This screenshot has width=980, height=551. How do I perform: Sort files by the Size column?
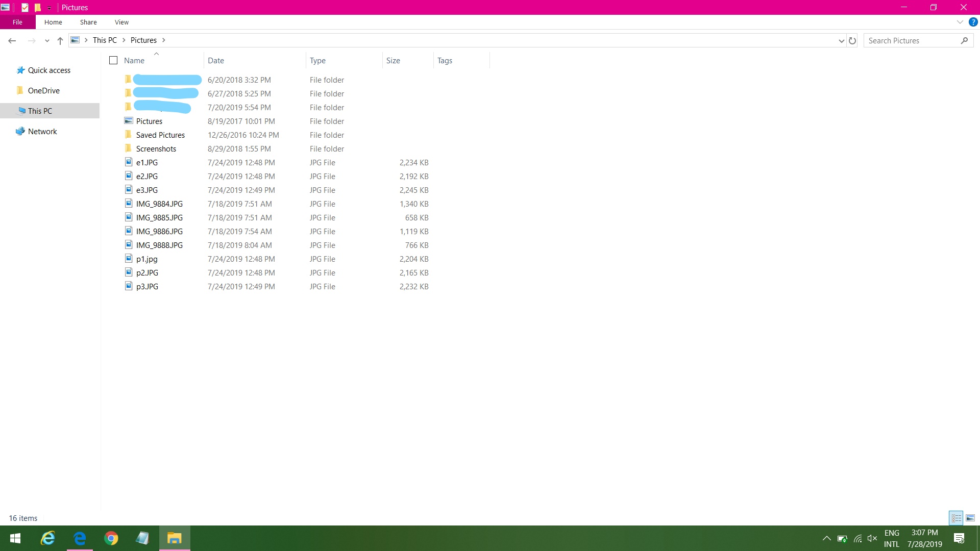[393, 60]
